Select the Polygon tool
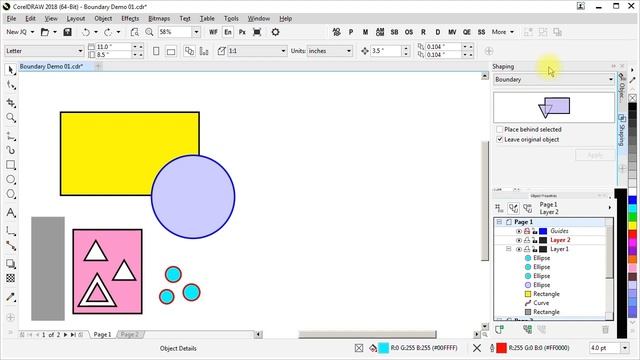This screenshot has width=640, height=360. click(x=11, y=194)
